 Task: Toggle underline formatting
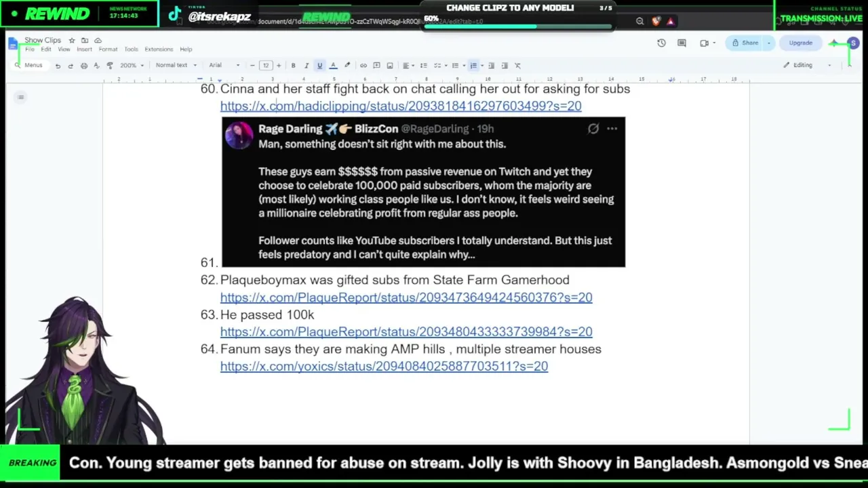pos(319,66)
